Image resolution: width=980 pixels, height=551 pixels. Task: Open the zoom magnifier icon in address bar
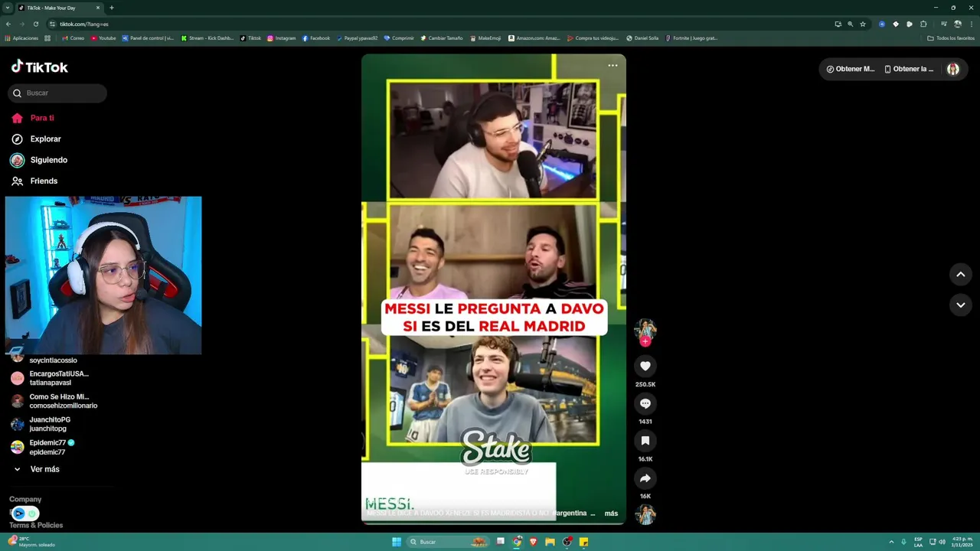851,24
